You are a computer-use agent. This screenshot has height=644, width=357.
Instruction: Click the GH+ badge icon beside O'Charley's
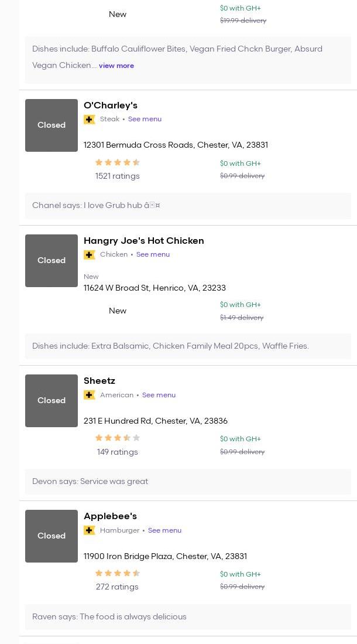(90, 120)
